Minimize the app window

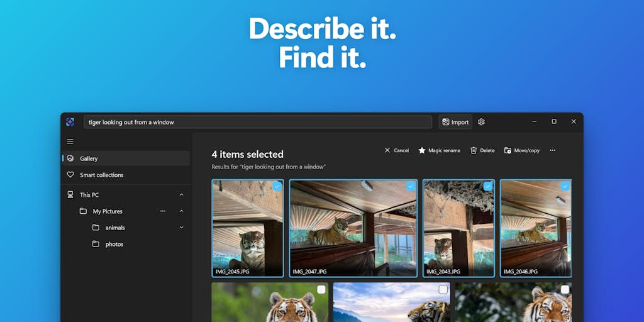[535, 121]
